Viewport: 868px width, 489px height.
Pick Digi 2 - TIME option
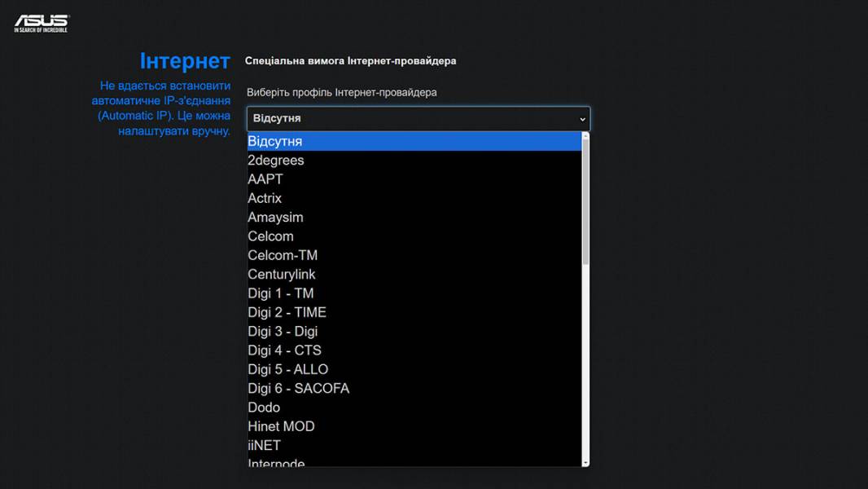[x=414, y=312]
